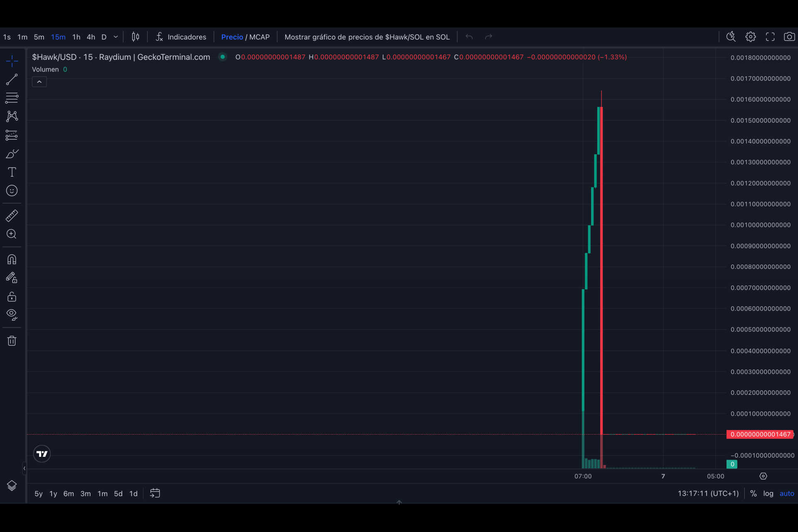Screen dimensions: 798x532
Task: Switch to the 1h timeframe
Action: 76,37
